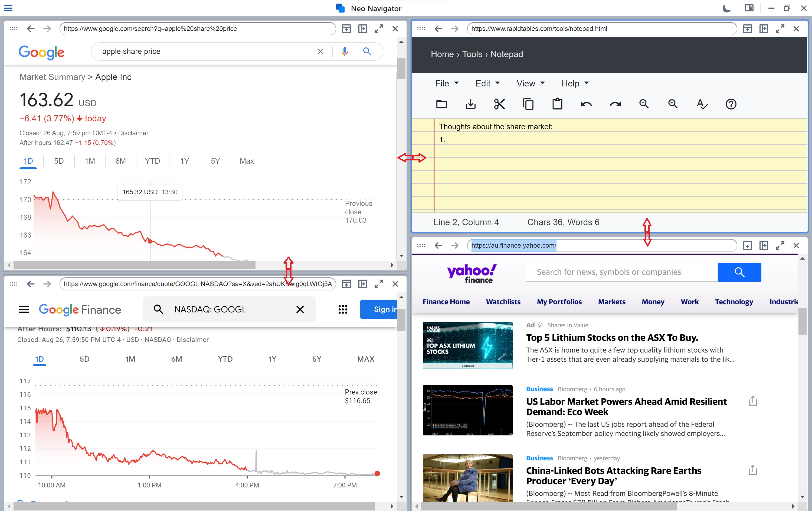Toggle the split layout icon in title bar
The height and width of the screenshot is (511, 812).
(x=749, y=8)
